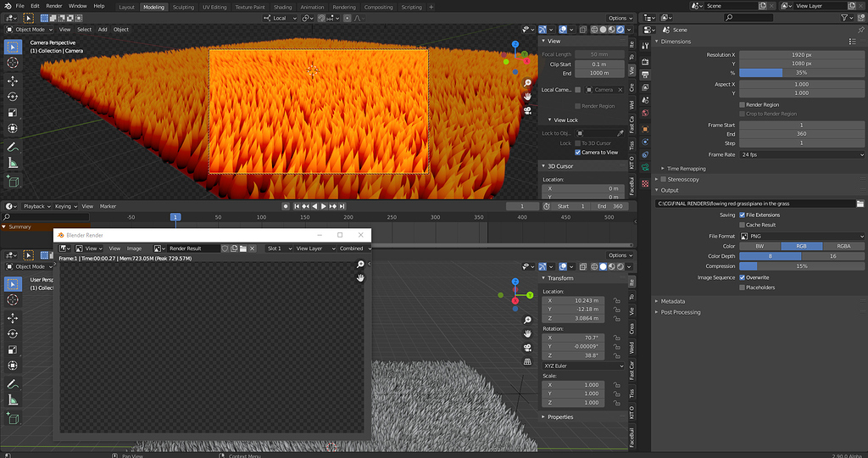
Task: Open XYZ Euler rotation mode dropdown
Action: [583, 366]
